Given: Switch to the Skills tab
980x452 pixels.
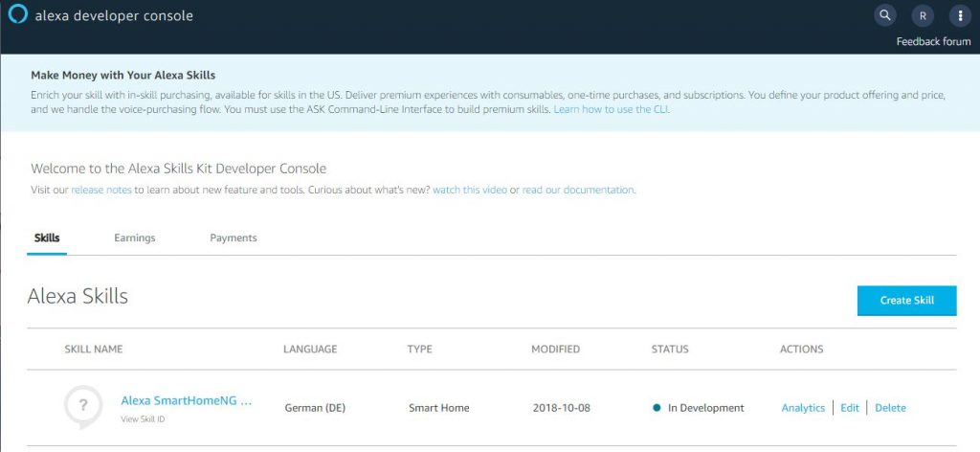Looking at the screenshot, I should (x=47, y=238).
